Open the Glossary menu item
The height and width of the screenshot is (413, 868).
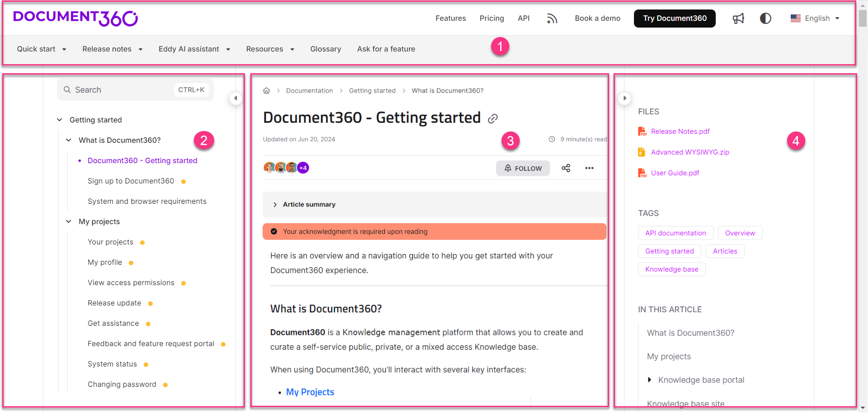(326, 49)
